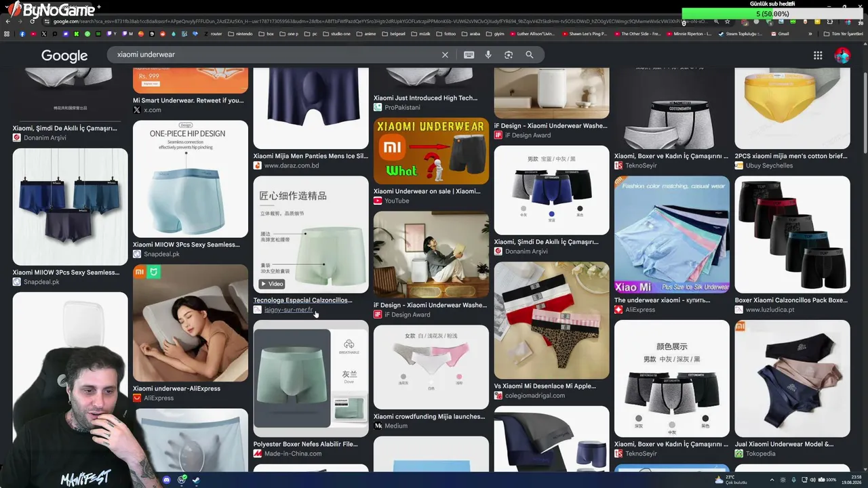Viewport: 868px width, 488px height.
Task: Click the "Günlük sub hedefi" progress bar
Action: (773, 14)
